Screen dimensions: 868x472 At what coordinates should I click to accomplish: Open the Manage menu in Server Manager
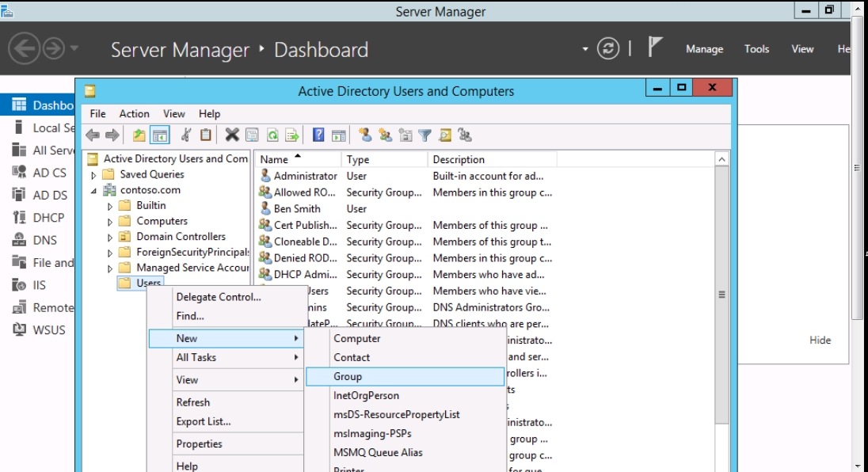(705, 48)
